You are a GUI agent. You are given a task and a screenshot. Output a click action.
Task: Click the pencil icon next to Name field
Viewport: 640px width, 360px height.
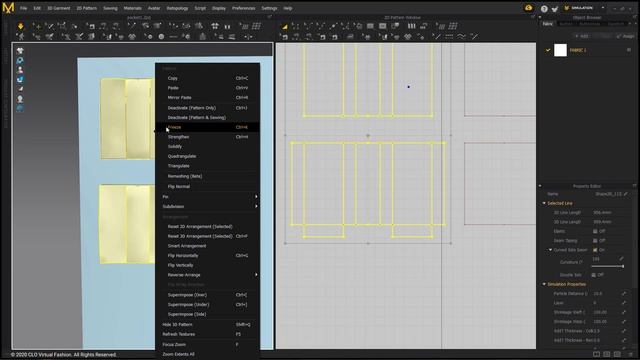point(626,194)
